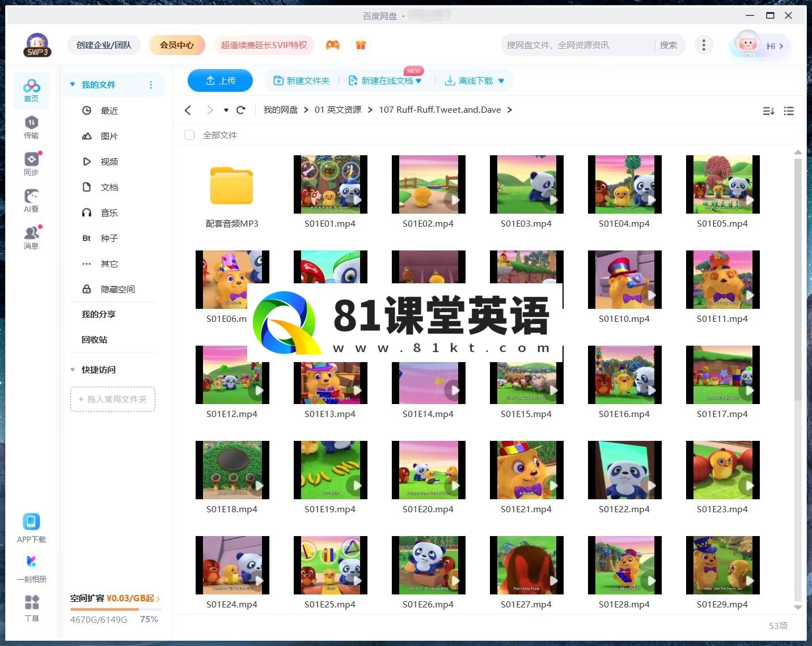Open the AI看 sidebar icon
812x646 pixels.
31,201
